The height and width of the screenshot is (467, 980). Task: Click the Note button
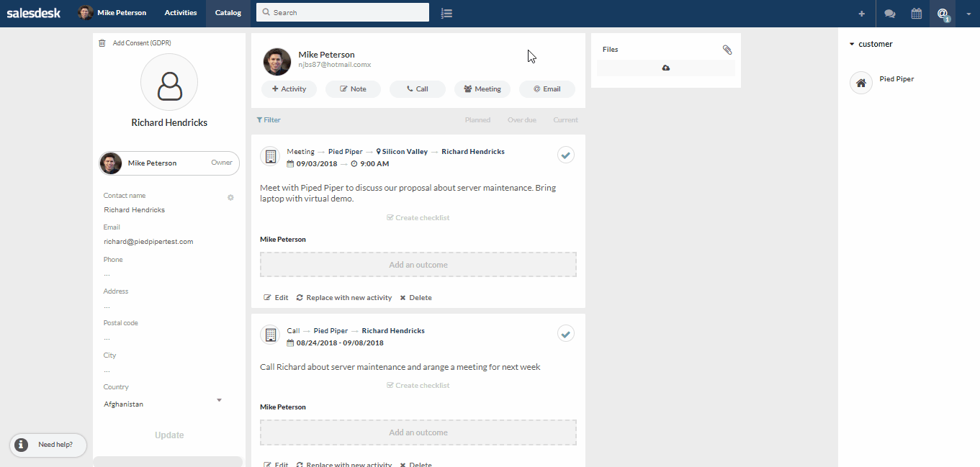point(353,89)
